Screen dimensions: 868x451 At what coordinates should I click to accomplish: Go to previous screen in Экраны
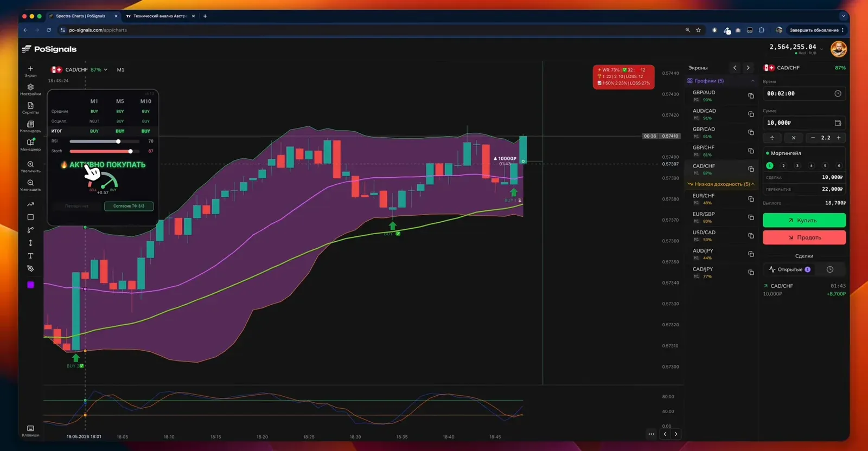point(735,68)
